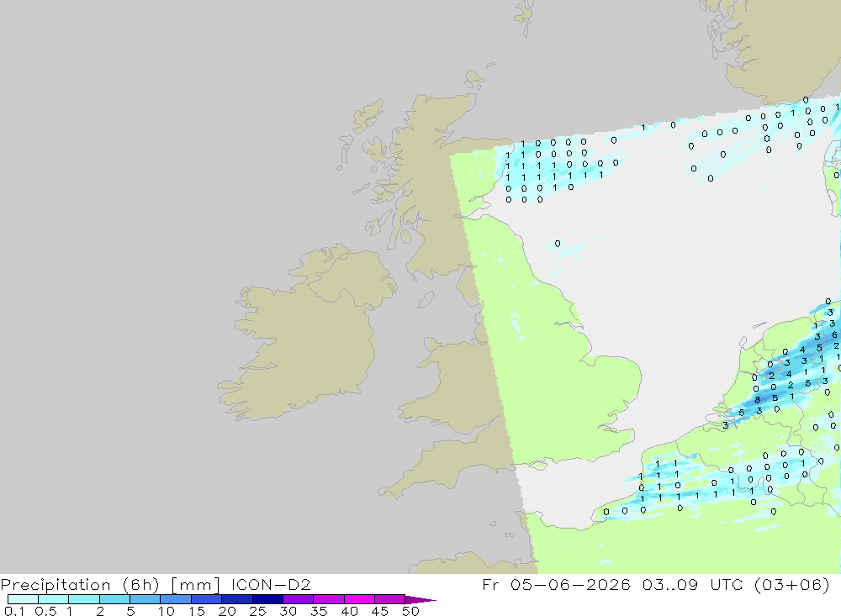Click the legend swatch between 15 and 20

point(207,599)
